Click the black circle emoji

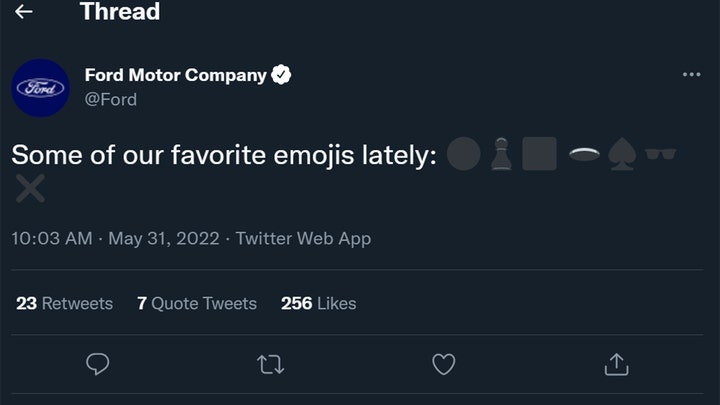463,154
